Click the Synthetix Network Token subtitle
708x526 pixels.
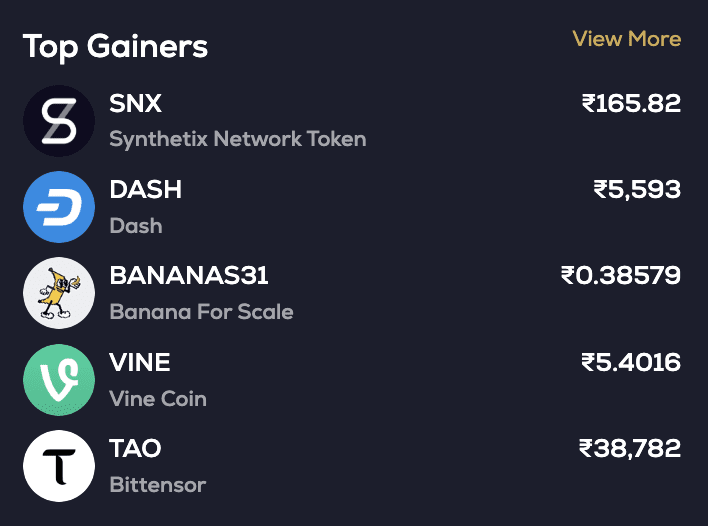238,139
